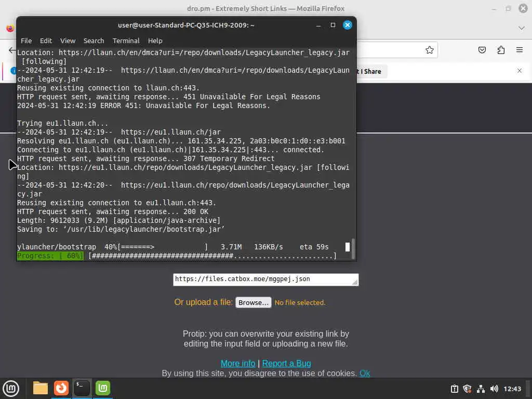Click the apt Progress 60% indicator
The width and height of the screenshot is (532, 399).
click(x=50, y=256)
